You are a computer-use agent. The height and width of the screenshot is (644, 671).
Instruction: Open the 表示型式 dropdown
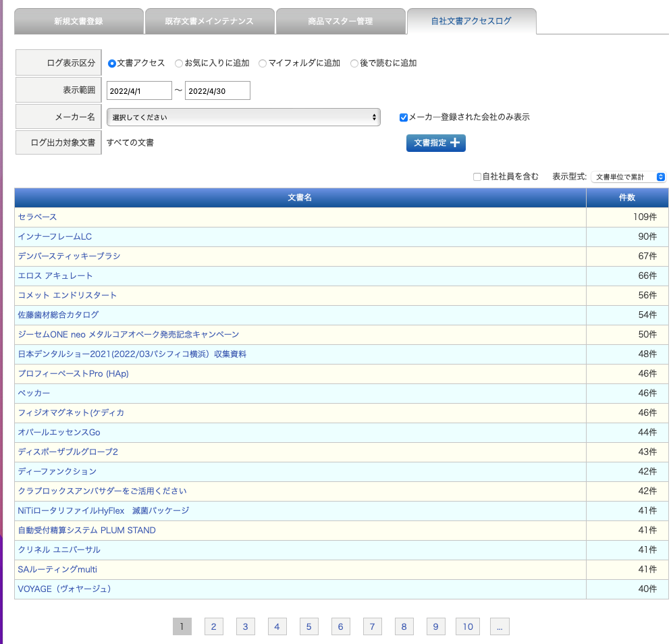[x=628, y=177]
